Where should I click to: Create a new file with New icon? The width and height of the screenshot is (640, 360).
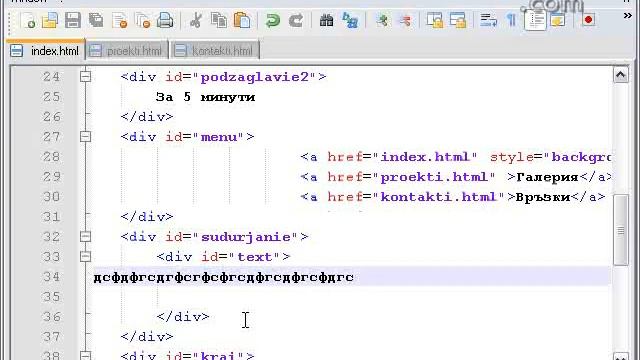28,20
